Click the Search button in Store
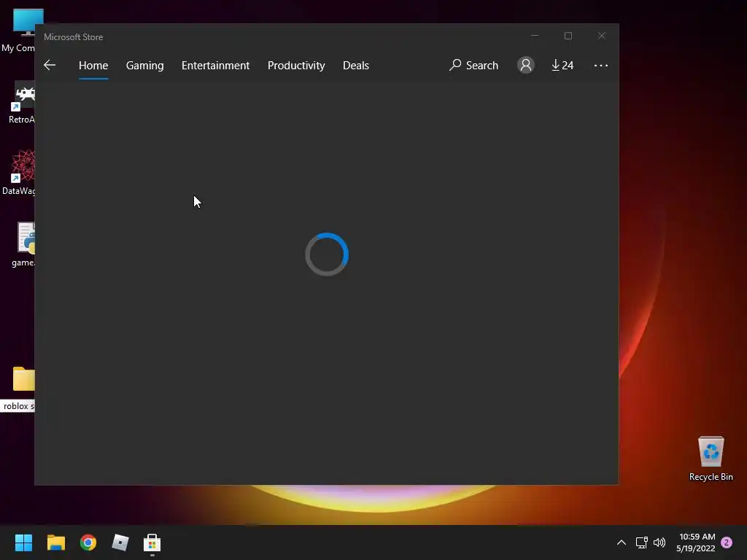The width and height of the screenshot is (747, 560). point(473,65)
